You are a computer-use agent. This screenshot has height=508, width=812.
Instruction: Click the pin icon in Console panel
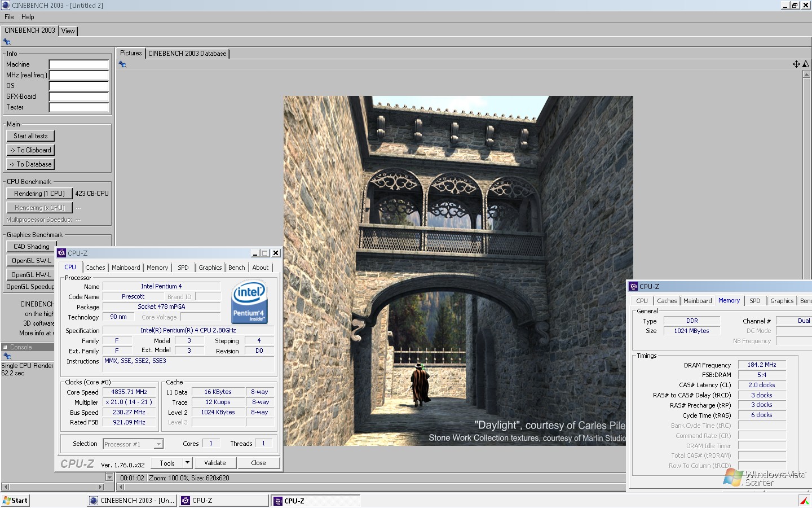(7, 356)
